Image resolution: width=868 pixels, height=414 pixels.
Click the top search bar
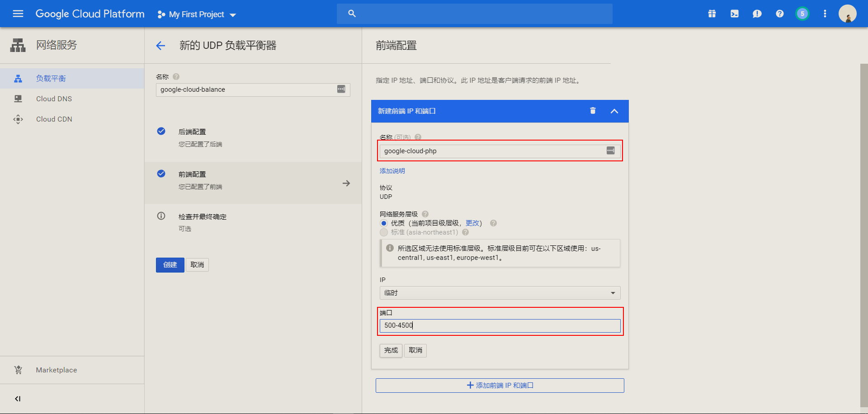[x=475, y=14]
